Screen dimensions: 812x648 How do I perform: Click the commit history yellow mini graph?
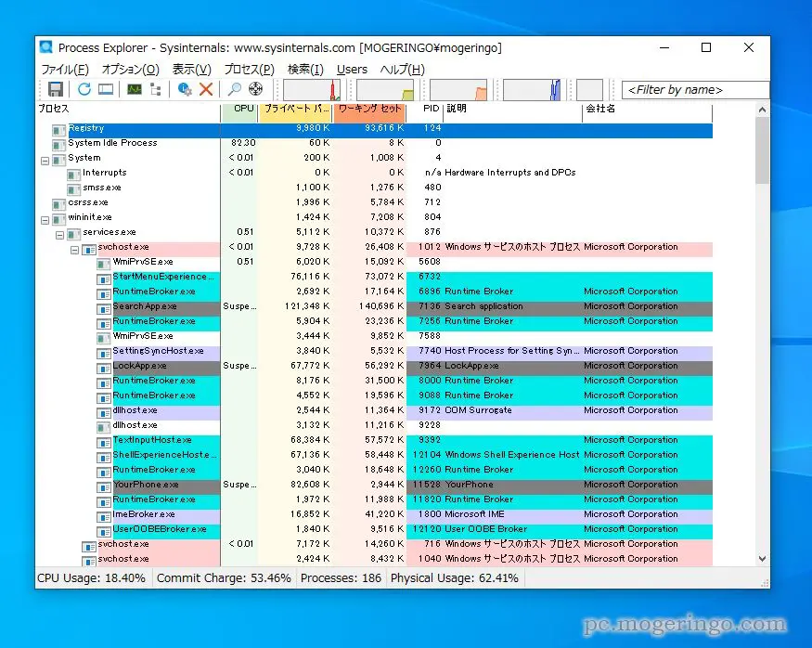[x=385, y=90]
